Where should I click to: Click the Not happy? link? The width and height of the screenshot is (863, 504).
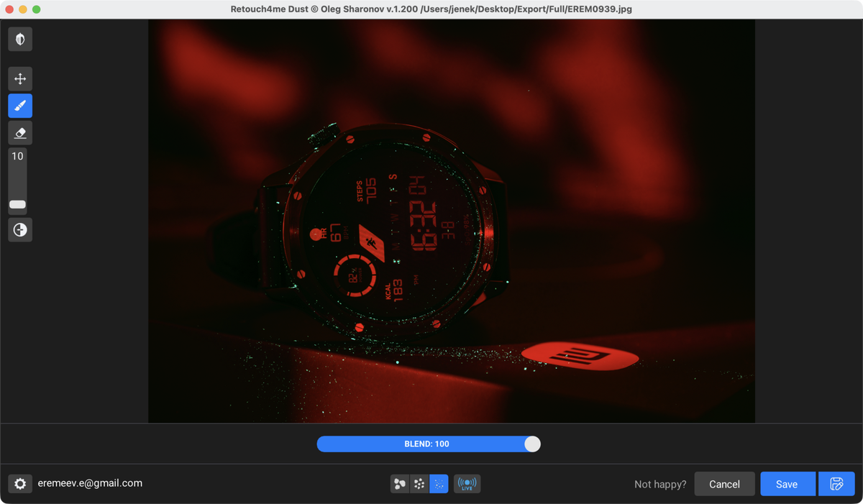pyautogui.click(x=660, y=485)
